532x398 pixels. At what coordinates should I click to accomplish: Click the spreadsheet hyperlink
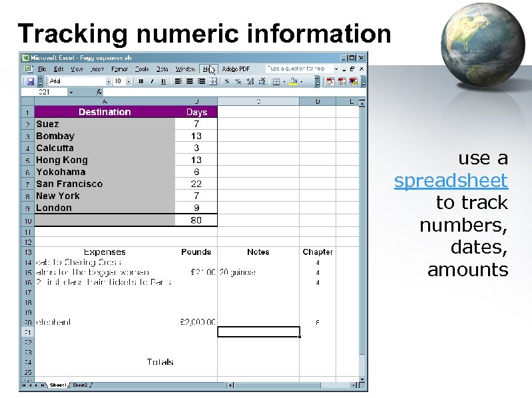pyautogui.click(x=451, y=180)
